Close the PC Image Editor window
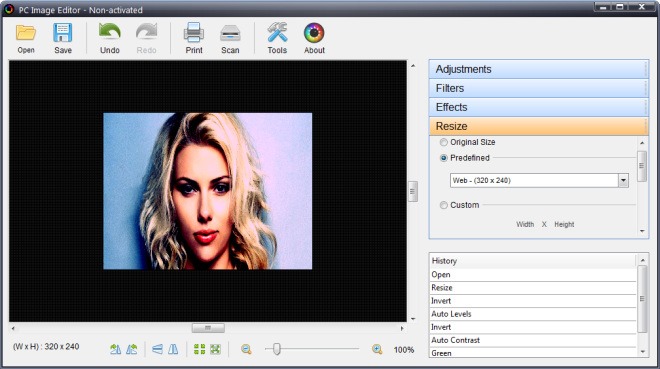This screenshot has width=660, height=369. [x=641, y=7]
